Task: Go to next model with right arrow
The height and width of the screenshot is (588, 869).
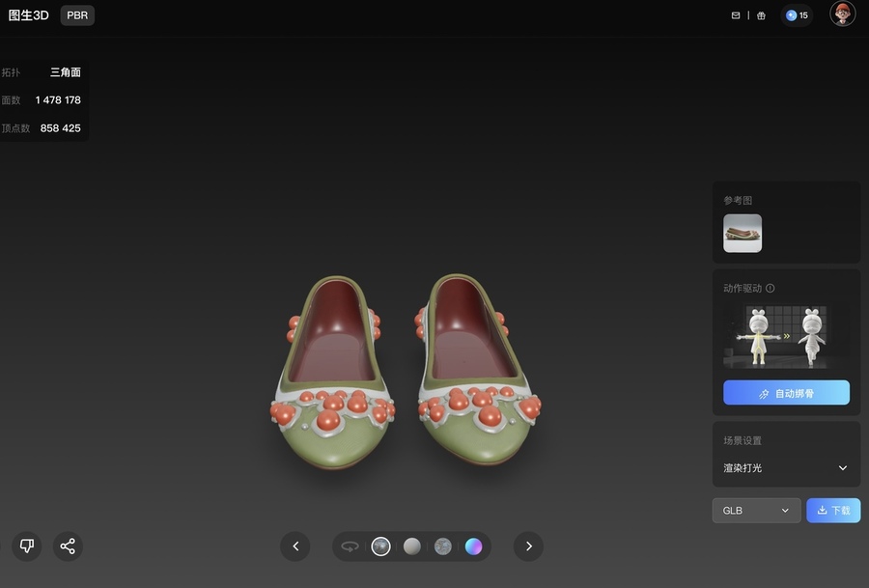Action: 528,546
